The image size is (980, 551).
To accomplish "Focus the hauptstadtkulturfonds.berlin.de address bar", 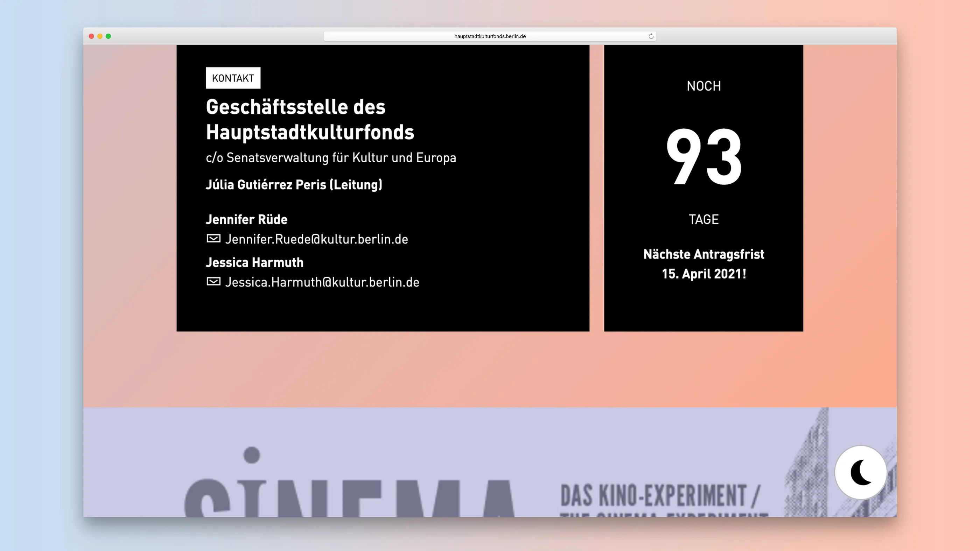I will click(490, 36).
